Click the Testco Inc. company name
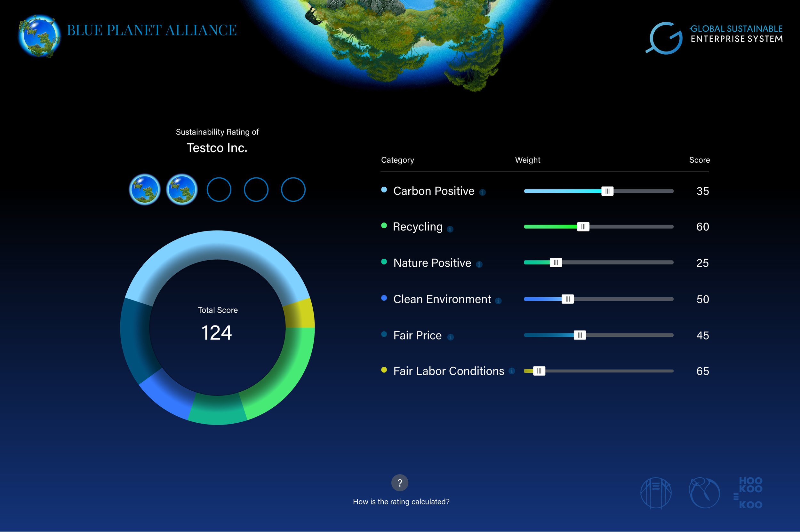800x532 pixels. (217, 148)
